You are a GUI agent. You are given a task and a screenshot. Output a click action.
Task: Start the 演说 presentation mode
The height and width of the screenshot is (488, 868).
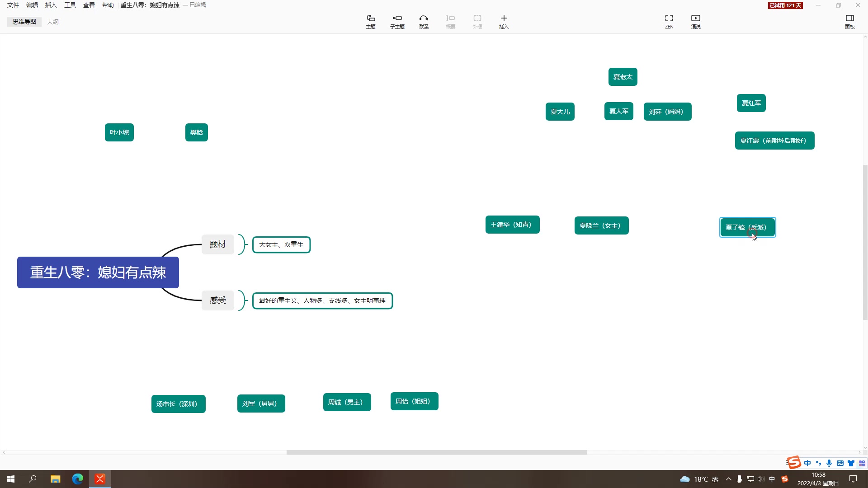tap(696, 21)
